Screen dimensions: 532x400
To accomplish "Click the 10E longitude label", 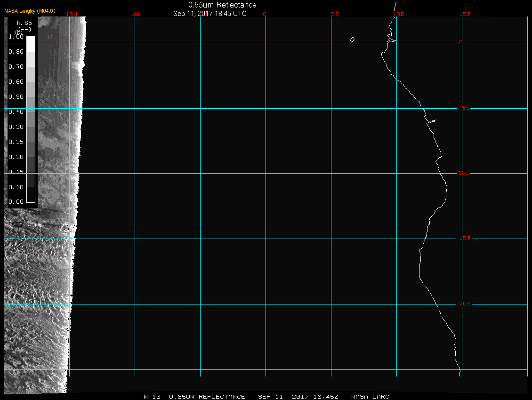I will pos(398,14).
